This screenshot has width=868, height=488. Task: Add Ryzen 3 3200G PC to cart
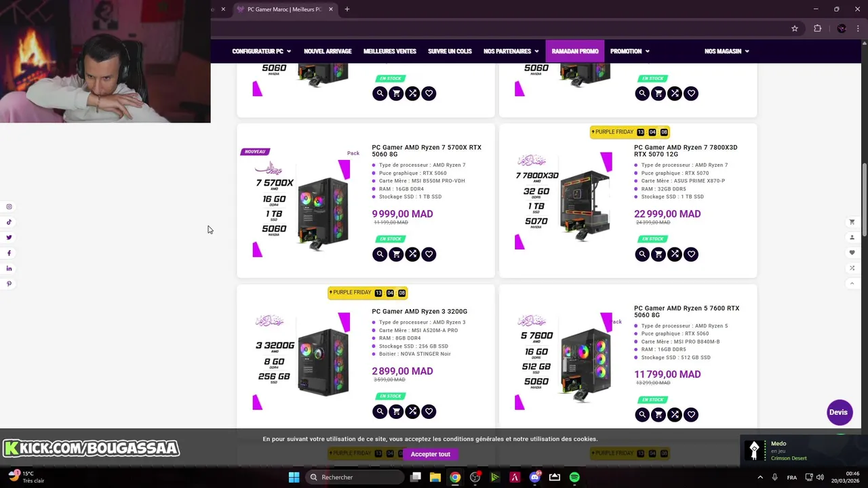[x=396, y=411]
